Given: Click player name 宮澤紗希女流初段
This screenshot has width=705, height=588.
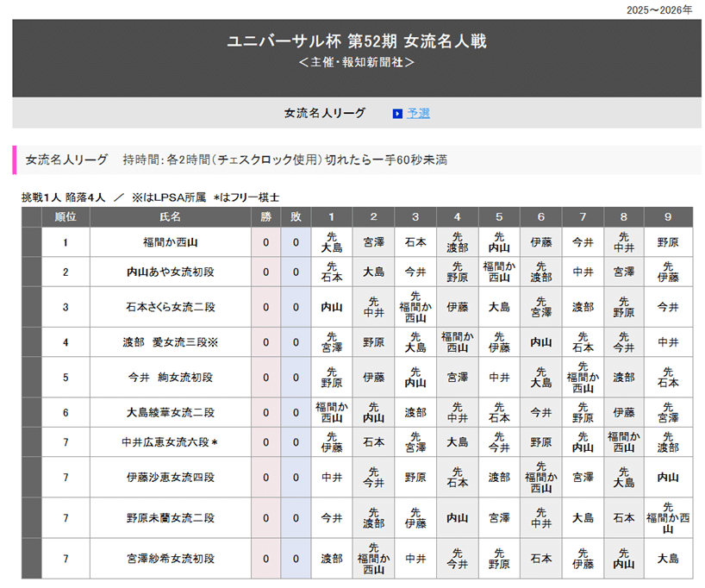Looking at the screenshot, I should tap(171, 559).
